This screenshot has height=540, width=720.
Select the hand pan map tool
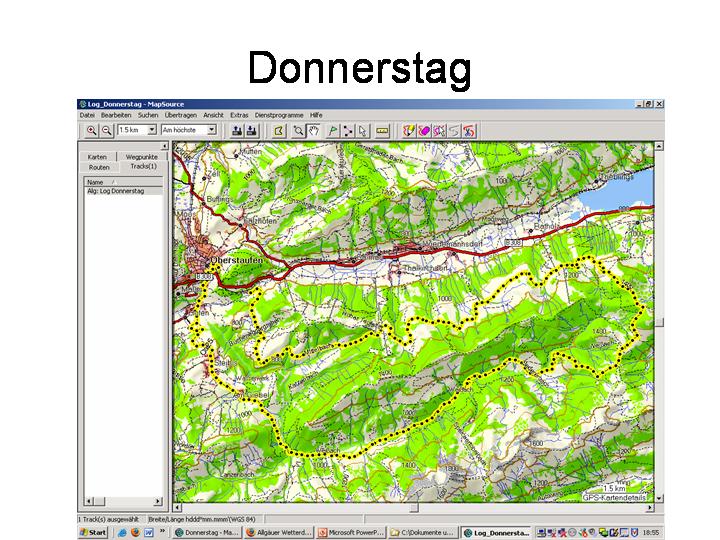315,130
